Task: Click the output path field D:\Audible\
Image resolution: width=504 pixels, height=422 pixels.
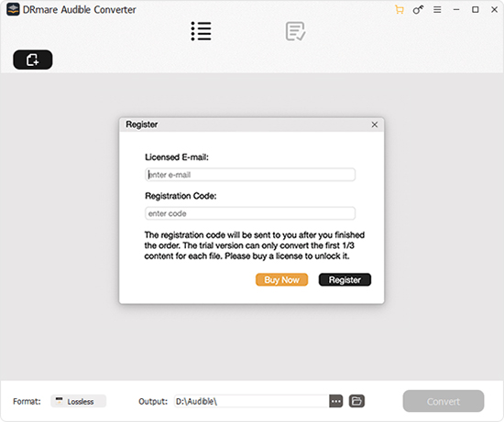Action: [x=251, y=402]
